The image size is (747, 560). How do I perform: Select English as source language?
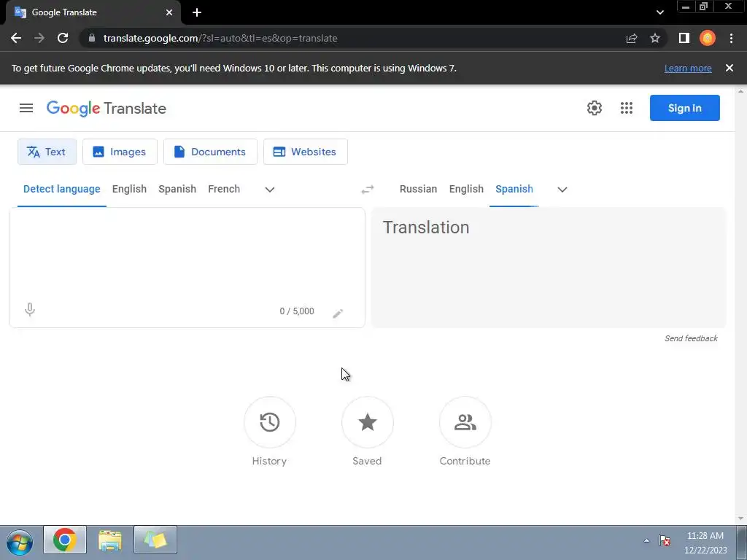pos(130,189)
